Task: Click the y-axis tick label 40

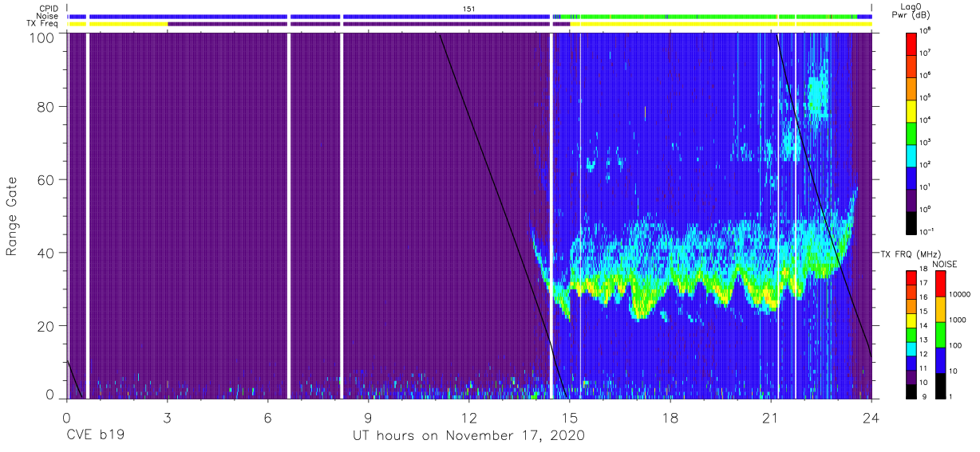Action: pyautogui.click(x=46, y=253)
